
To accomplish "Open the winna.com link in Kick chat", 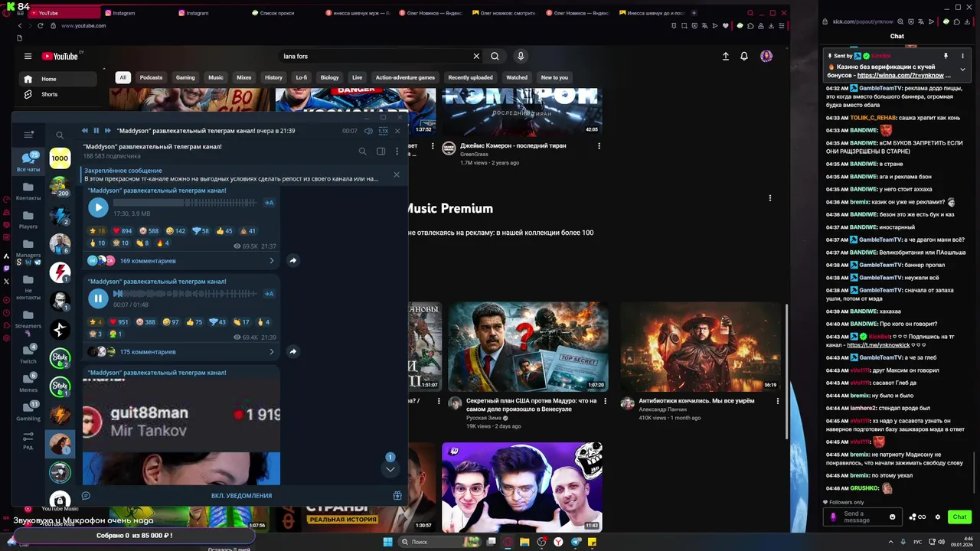I will (904, 76).
